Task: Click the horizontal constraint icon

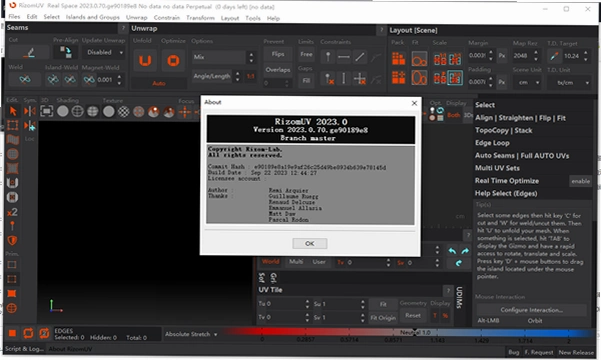Action: (343, 57)
